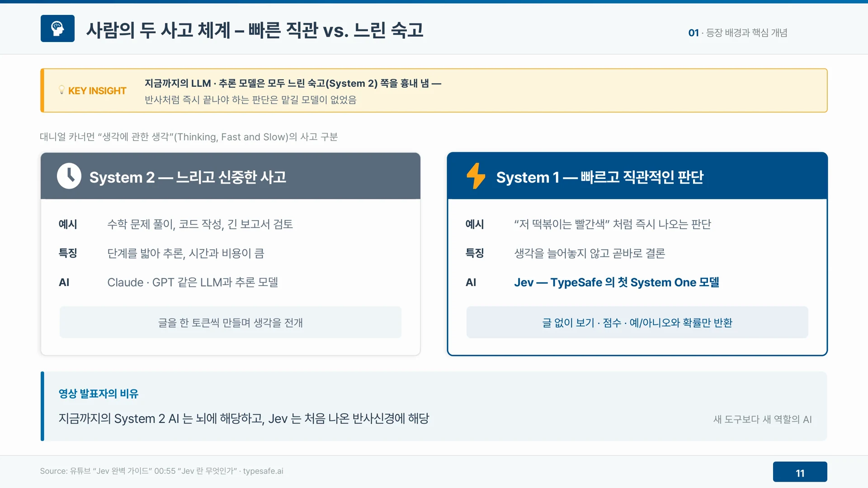Click the AI label in System 1 card
868x488 pixels.
471,282
